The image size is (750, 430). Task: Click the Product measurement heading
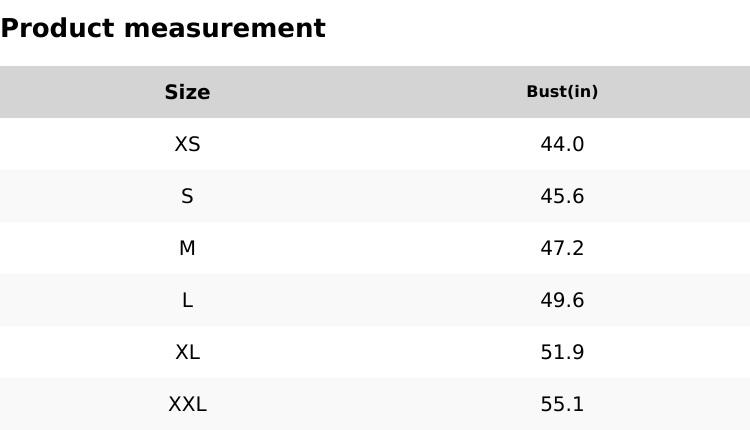[163, 28]
